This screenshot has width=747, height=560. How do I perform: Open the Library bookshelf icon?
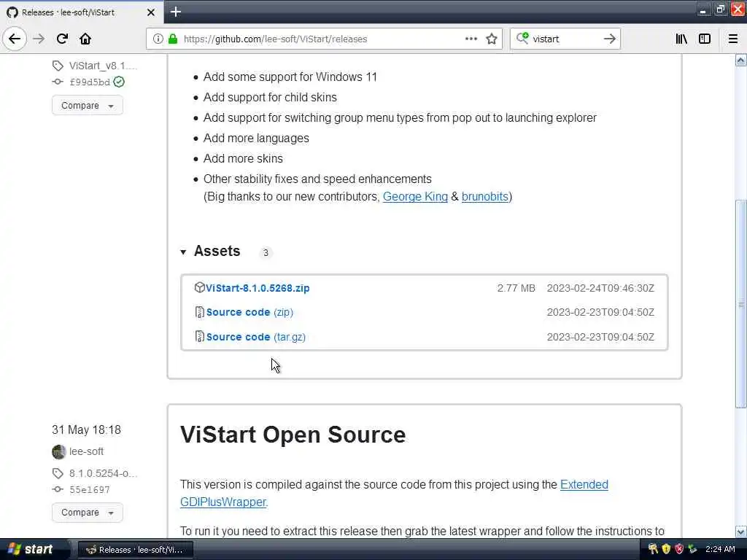(681, 39)
